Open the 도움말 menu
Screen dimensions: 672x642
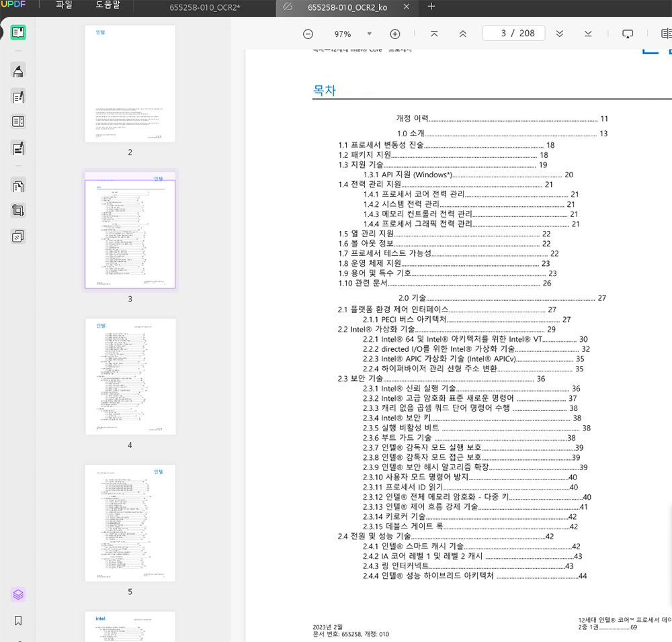(108, 5)
